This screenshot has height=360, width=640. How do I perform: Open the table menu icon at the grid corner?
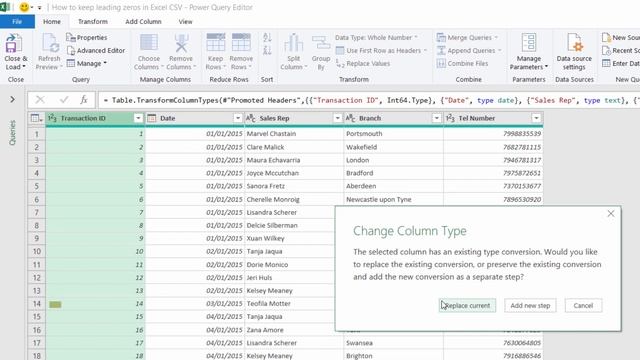click(36, 118)
